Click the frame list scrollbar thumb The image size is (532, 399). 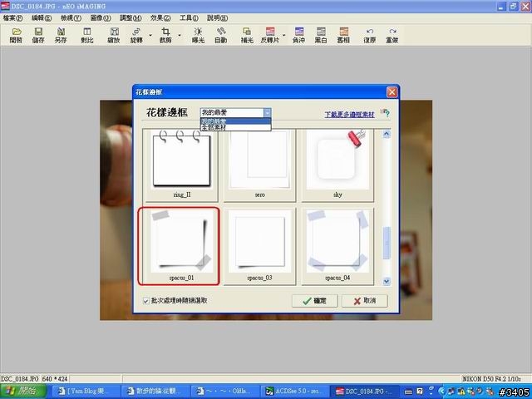[x=386, y=243]
